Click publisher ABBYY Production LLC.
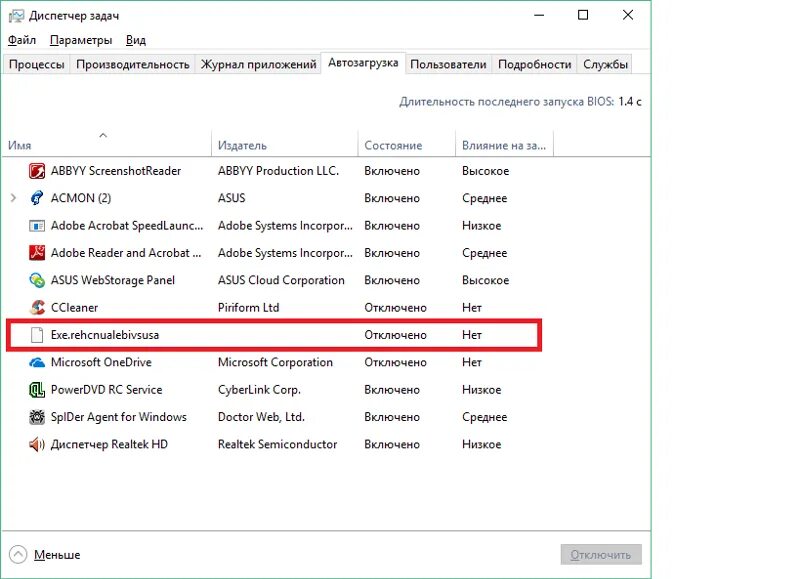 (x=278, y=171)
